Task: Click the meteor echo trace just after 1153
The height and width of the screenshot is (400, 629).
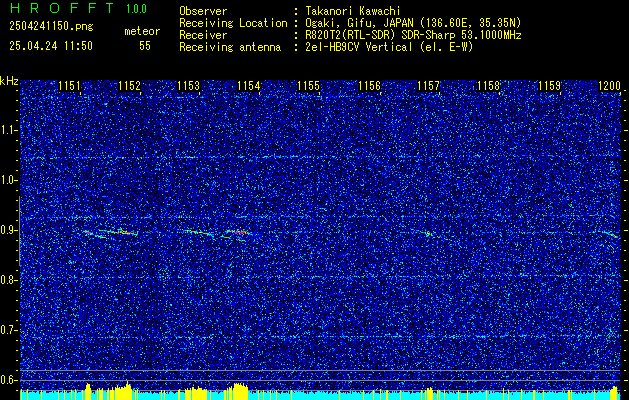Action: (x=197, y=232)
